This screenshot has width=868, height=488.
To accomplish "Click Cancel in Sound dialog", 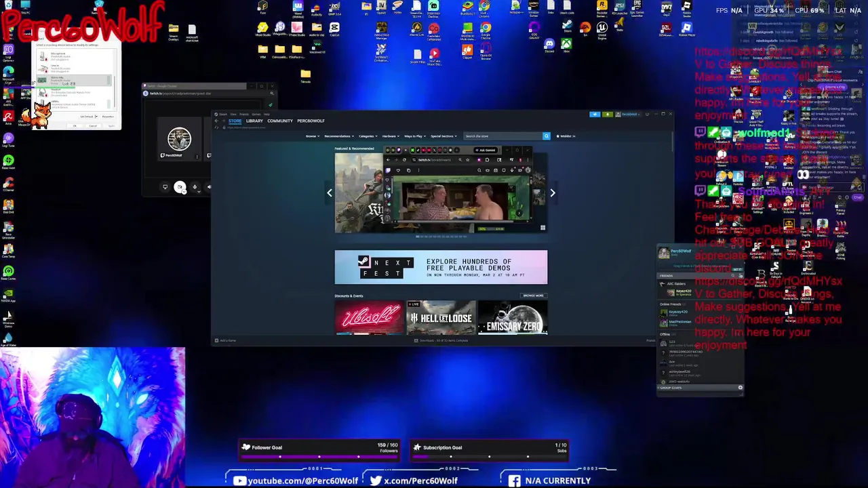I will [93, 126].
